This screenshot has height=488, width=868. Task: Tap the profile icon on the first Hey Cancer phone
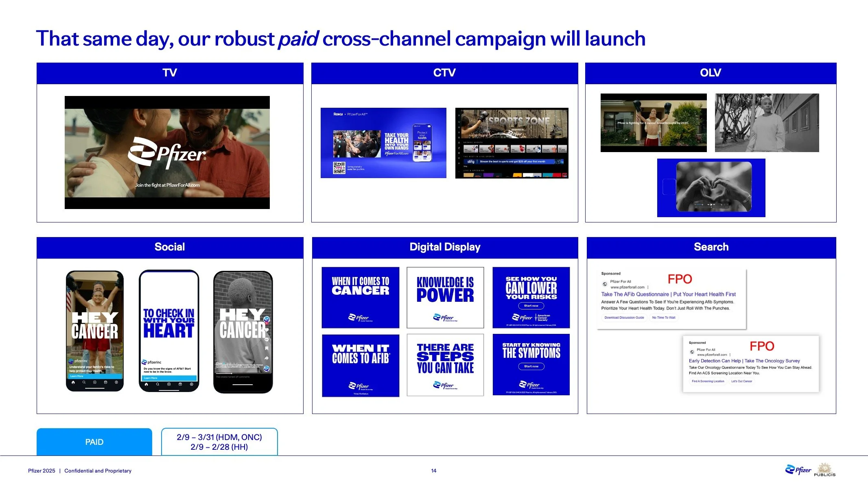click(116, 382)
